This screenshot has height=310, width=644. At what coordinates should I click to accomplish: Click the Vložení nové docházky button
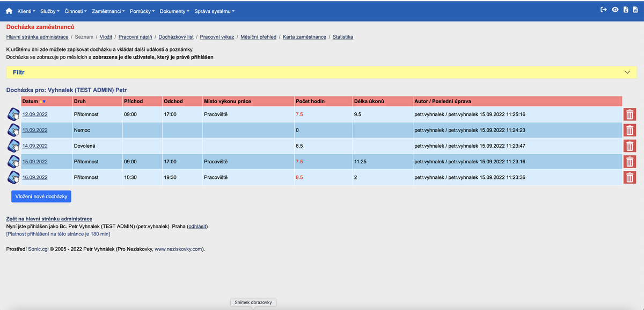(41, 196)
